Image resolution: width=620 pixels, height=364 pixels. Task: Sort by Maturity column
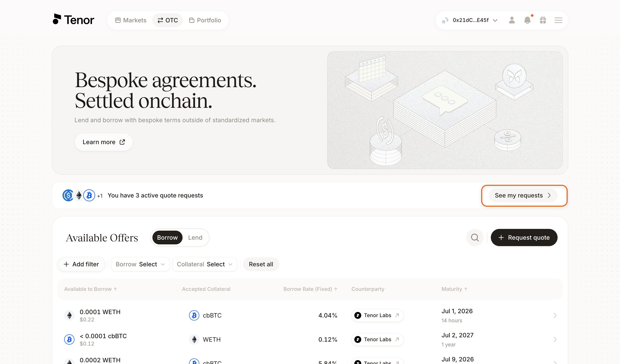click(454, 289)
